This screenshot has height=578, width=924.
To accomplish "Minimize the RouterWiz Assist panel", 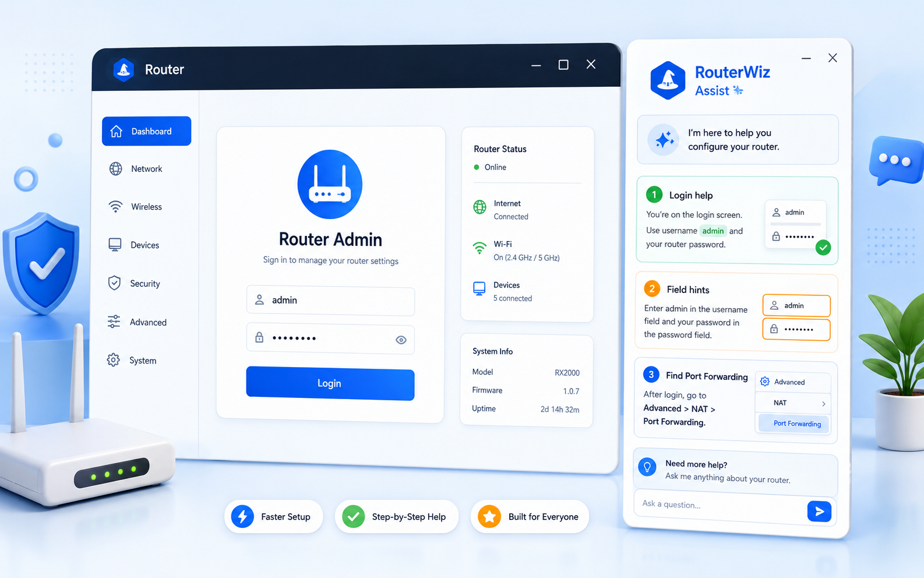I will pos(806,58).
